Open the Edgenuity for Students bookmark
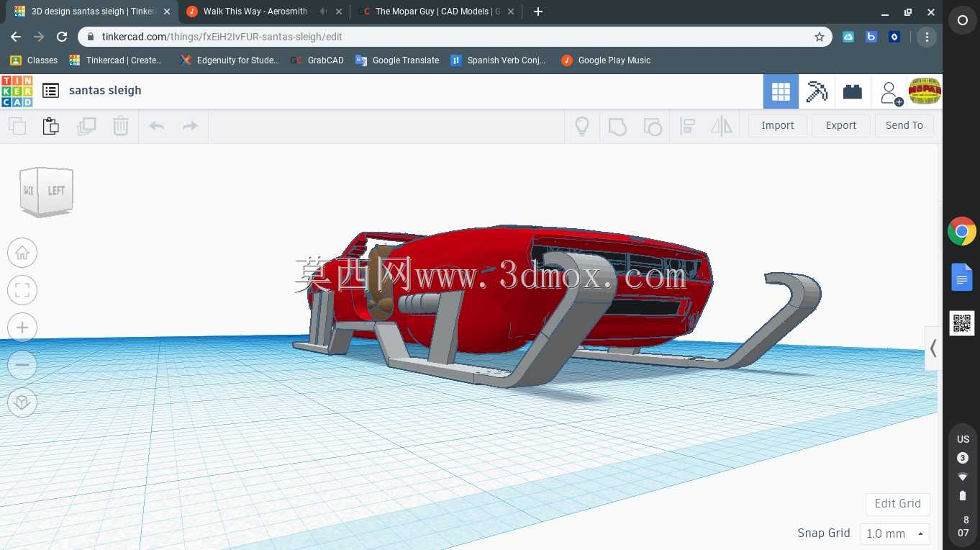 pos(230,60)
